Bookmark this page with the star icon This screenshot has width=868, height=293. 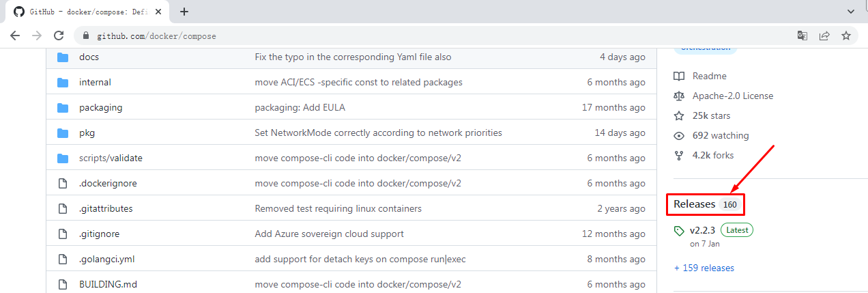(x=846, y=36)
